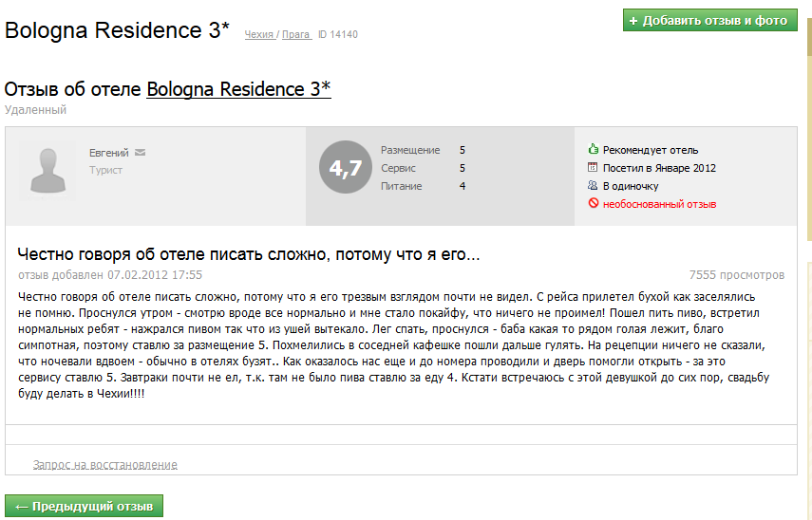Click the Размещение rating row
812x520 pixels.
point(423,150)
